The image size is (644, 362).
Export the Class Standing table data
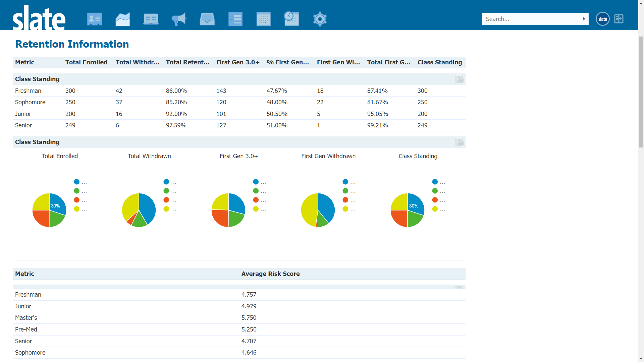pyautogui.click(x=460, y=79)
